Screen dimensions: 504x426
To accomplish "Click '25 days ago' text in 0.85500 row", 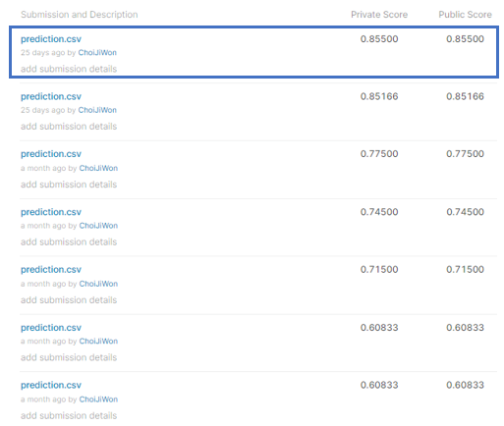I will tap(43, 53).
